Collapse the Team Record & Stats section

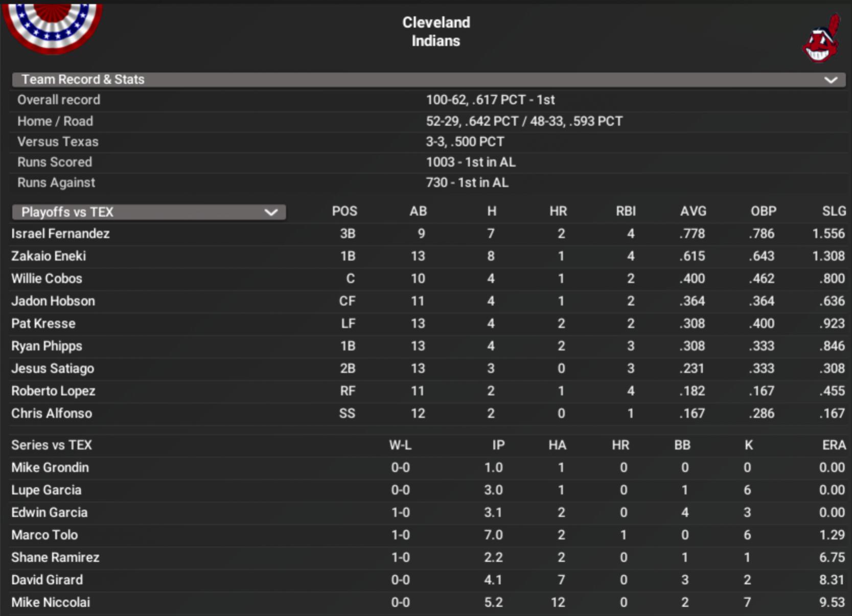click(831, 80)
